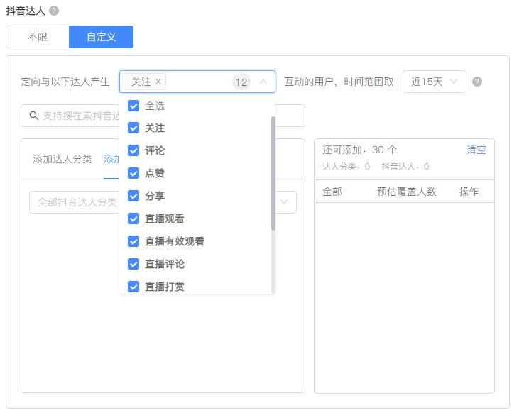The height and width of the screenshot is (420, 524).
Task: Remove the 关注 tag via its x
Action: click(158, 82)
